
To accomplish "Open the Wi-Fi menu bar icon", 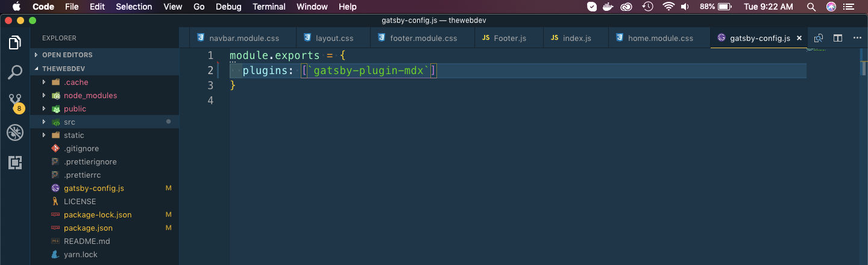I will [x=668, y=7].
